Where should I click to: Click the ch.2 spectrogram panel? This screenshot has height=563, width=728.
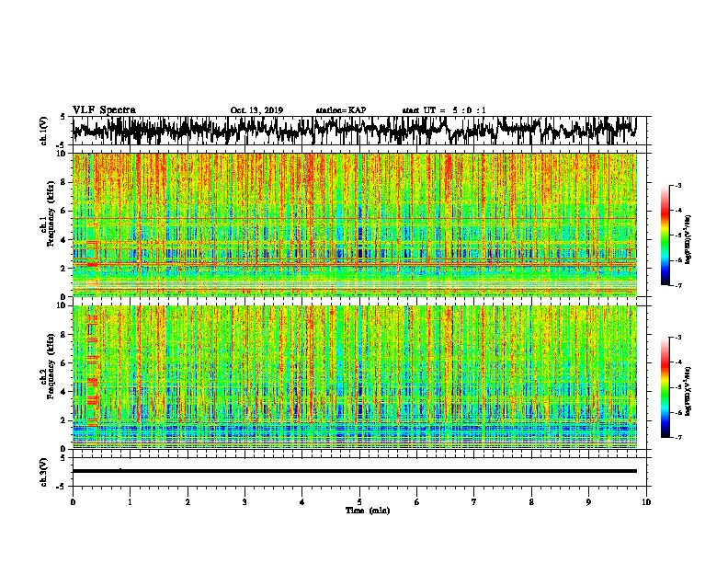355,377
